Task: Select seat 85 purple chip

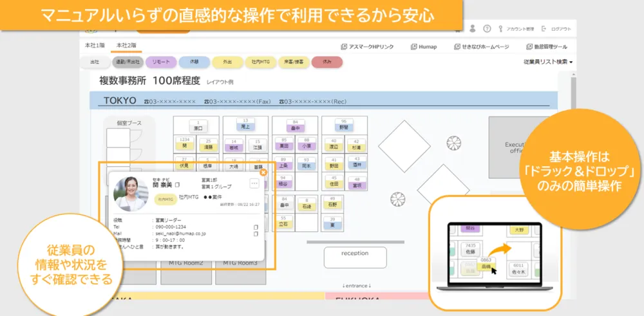Action: (x=283, y=143)
